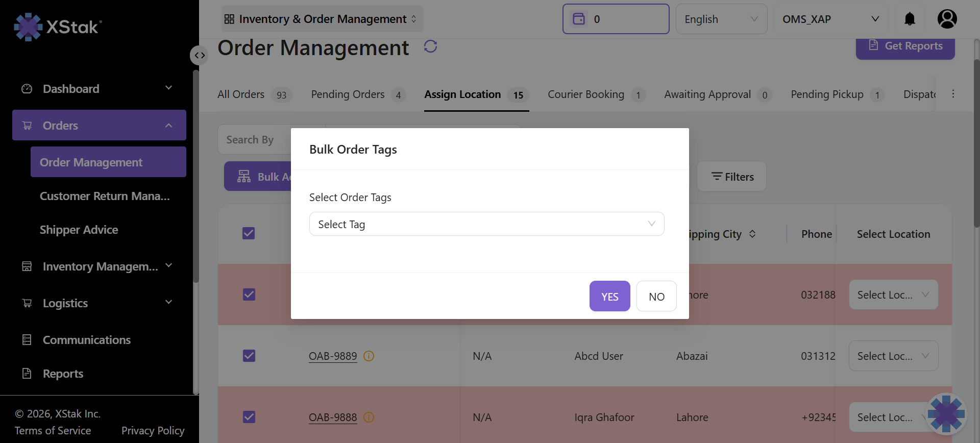Click the wallet balance box showing 0
The height and width of the screenshot is (443, 980).
[615, 19]
